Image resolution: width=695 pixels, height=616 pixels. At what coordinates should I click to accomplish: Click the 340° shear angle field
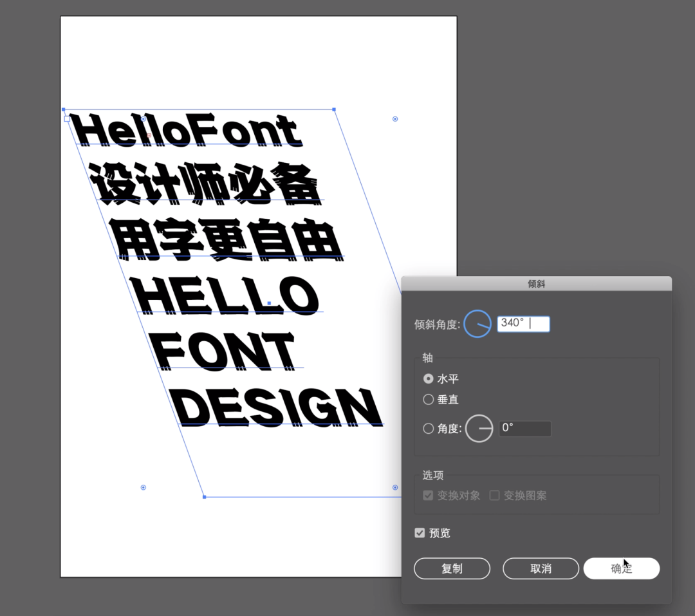(523, 324)
